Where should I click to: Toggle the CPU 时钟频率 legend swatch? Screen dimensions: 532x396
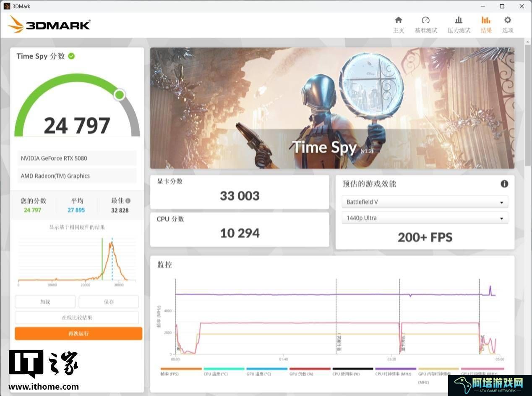click(x=396, y=369)
